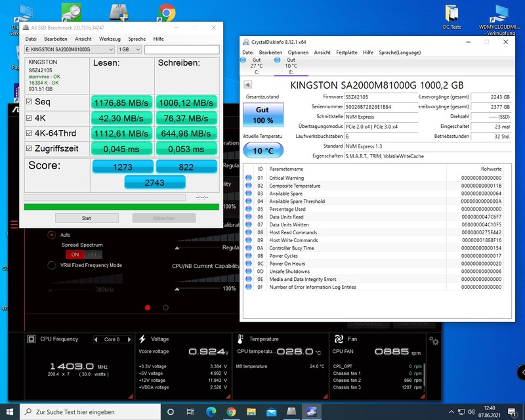Click the Voltage lightning icon

tap(142, 339)
